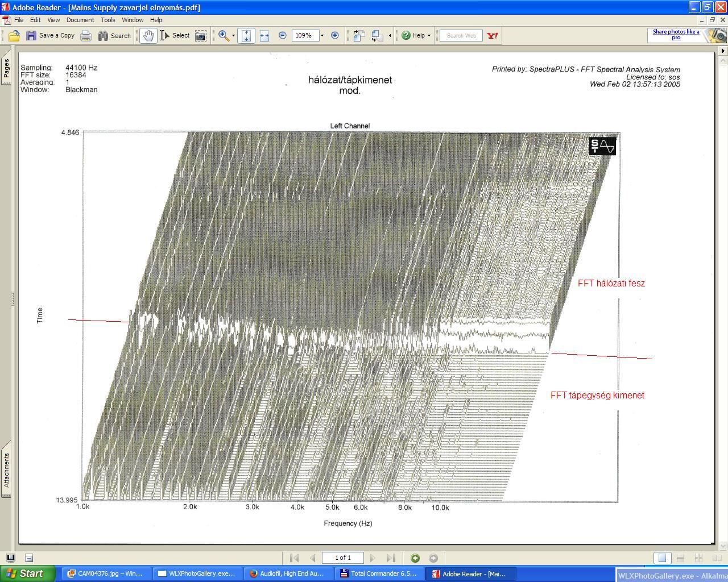This screenshot has width=728, height=582.
Task: Open the Document menu
Action: (x=80, y=20)
